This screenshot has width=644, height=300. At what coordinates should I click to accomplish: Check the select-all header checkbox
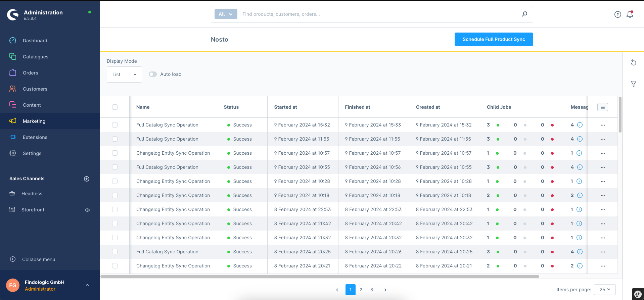point(115,107)
